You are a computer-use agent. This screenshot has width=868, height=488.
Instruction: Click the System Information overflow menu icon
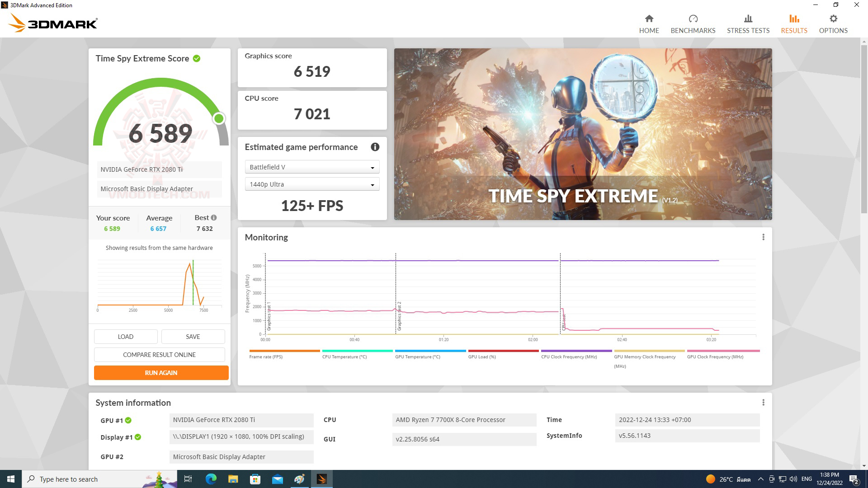(764, 402)
